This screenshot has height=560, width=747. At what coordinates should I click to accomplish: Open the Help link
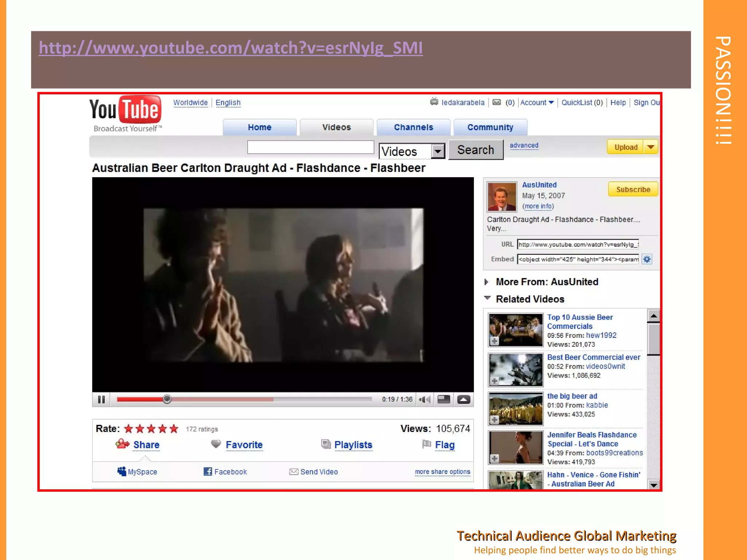pos(618,102)
